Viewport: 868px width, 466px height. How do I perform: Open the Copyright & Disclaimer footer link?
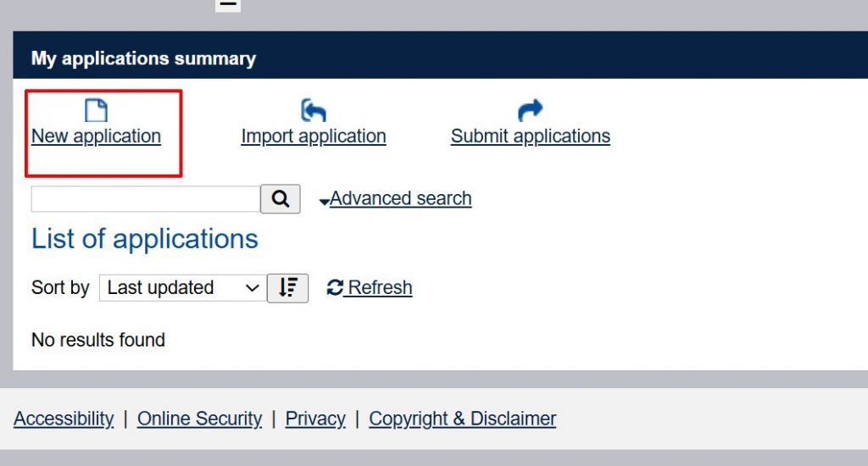(x=463, y=419)
